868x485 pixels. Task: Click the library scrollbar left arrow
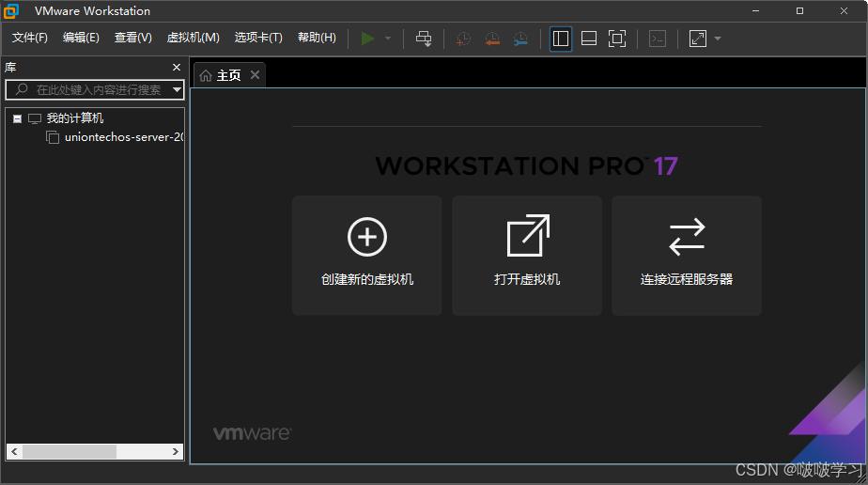[x=14, y=452]
